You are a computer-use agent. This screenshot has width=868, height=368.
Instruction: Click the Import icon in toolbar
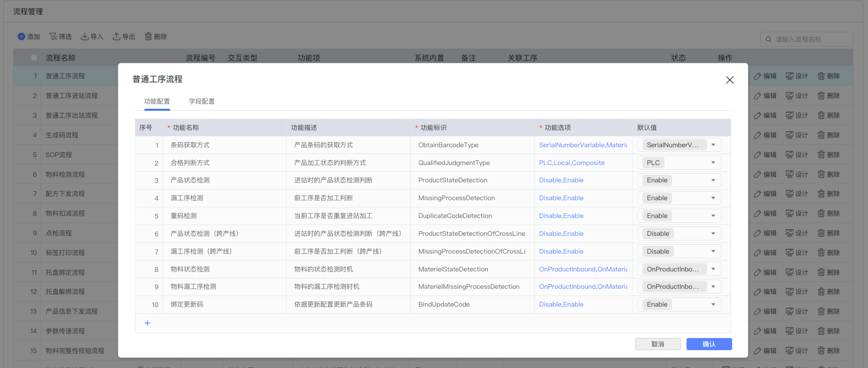tap(85, 37)
